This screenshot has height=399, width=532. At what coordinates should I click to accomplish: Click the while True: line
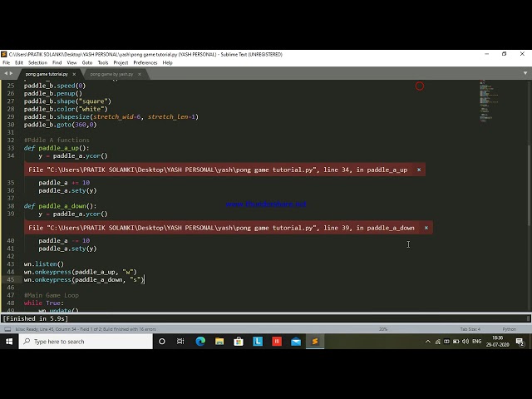(44, 303)
